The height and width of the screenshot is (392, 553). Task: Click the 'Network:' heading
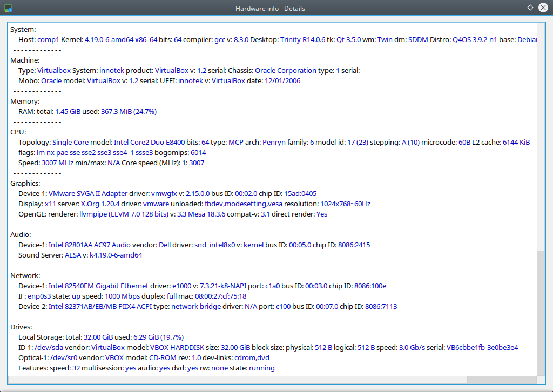pyautogui.click(x=25, y=276)
